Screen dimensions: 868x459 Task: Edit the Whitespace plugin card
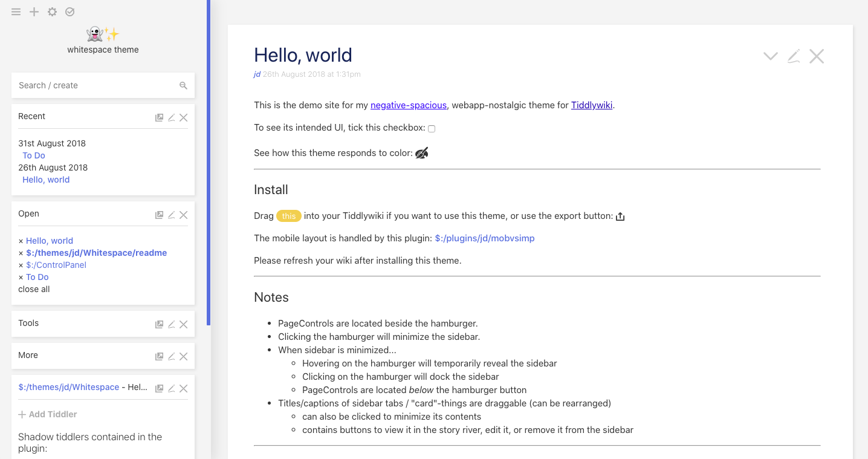[x=172, y=389]
